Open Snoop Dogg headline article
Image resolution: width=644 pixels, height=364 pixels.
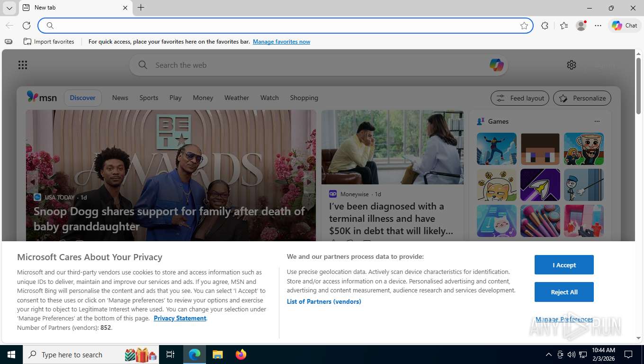click(169, 218)
